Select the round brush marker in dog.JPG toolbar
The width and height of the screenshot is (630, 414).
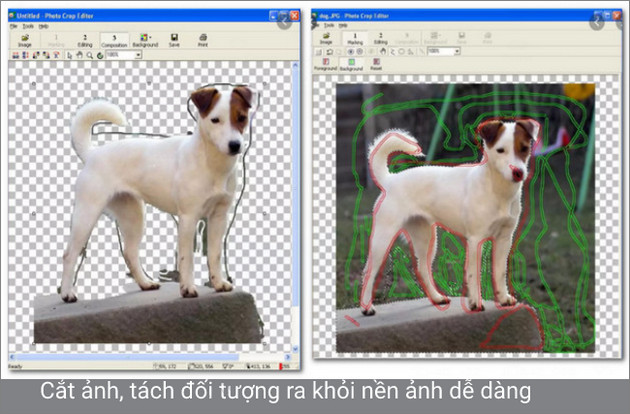(350, 51)
